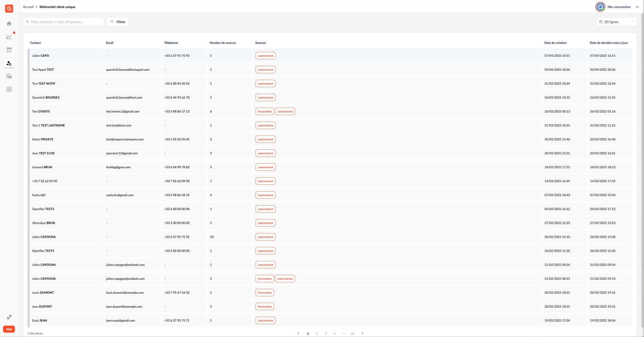
Task: Open contact Test Appel TEST
Action: click(x=43, y=70)
